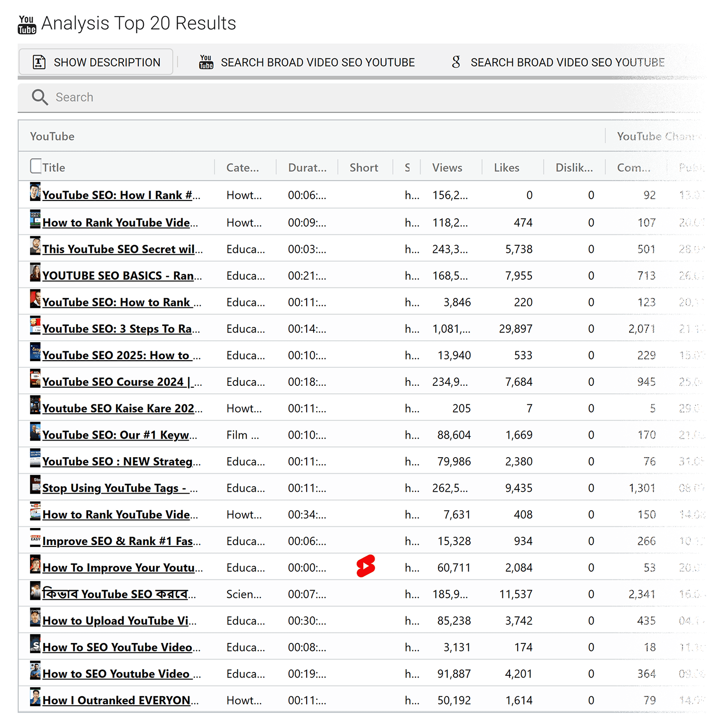Click the YouTube logo beside Analysis title
The height and width of the screenshot is (728, 713).
click(x=27, y=24)
